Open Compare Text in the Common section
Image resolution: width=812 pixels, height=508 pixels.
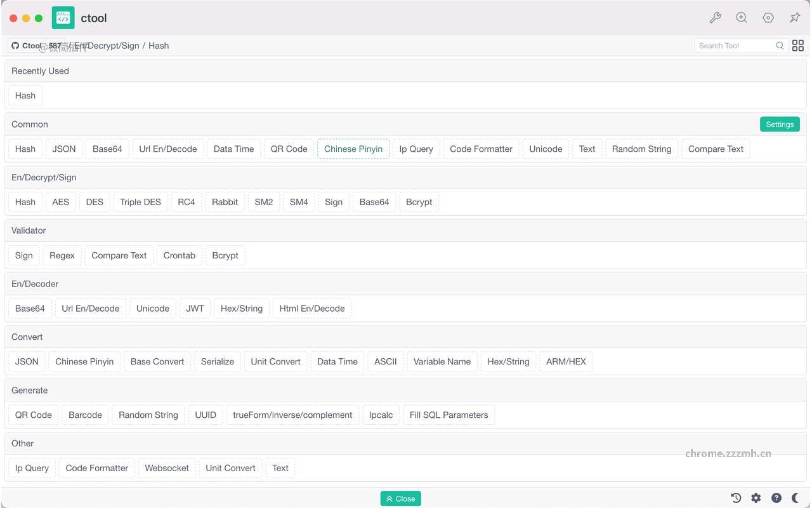[x=716, y=149]
